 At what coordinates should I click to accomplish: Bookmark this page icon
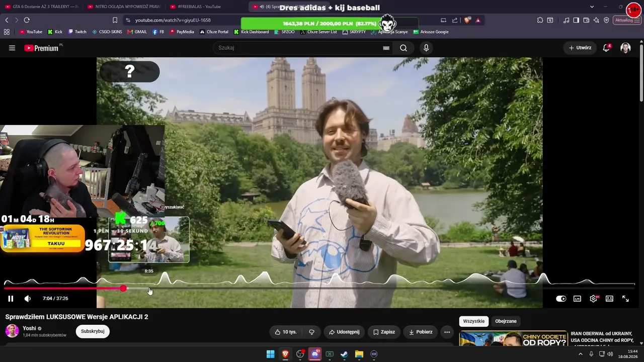115,20
